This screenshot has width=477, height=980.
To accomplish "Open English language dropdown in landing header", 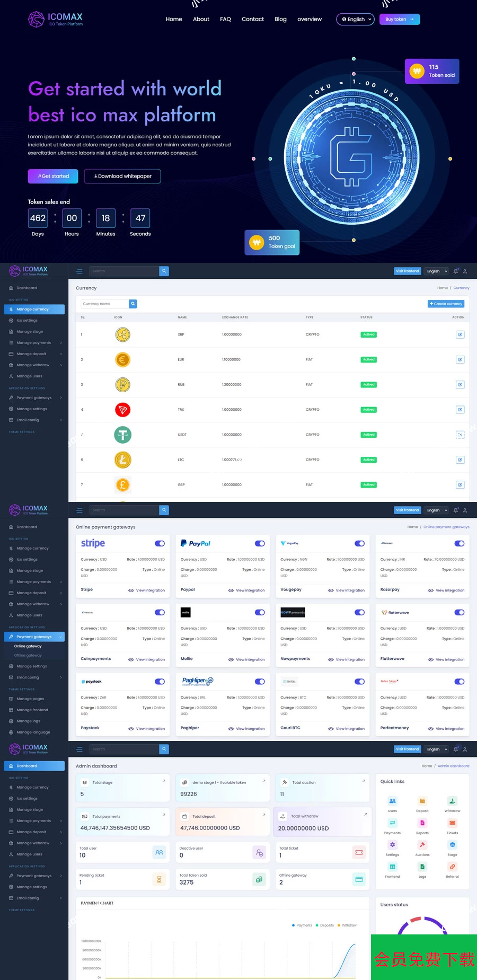I will (x=356, y=20).
